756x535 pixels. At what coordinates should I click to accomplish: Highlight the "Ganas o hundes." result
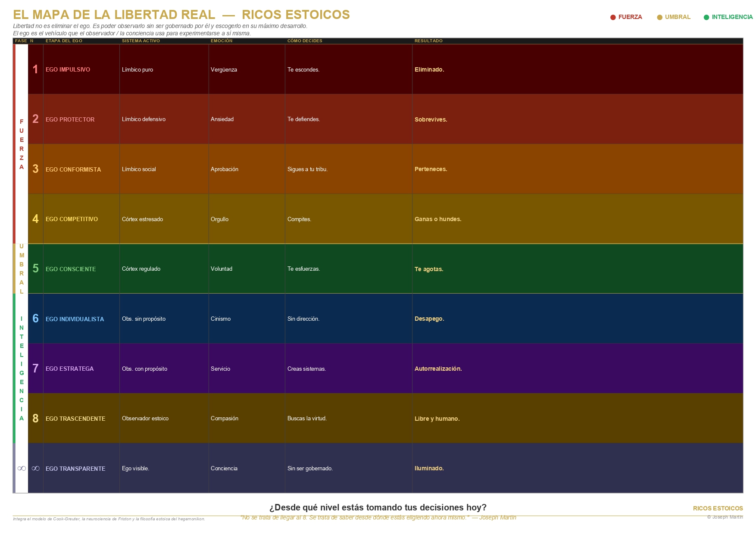[x=438, y=219]
